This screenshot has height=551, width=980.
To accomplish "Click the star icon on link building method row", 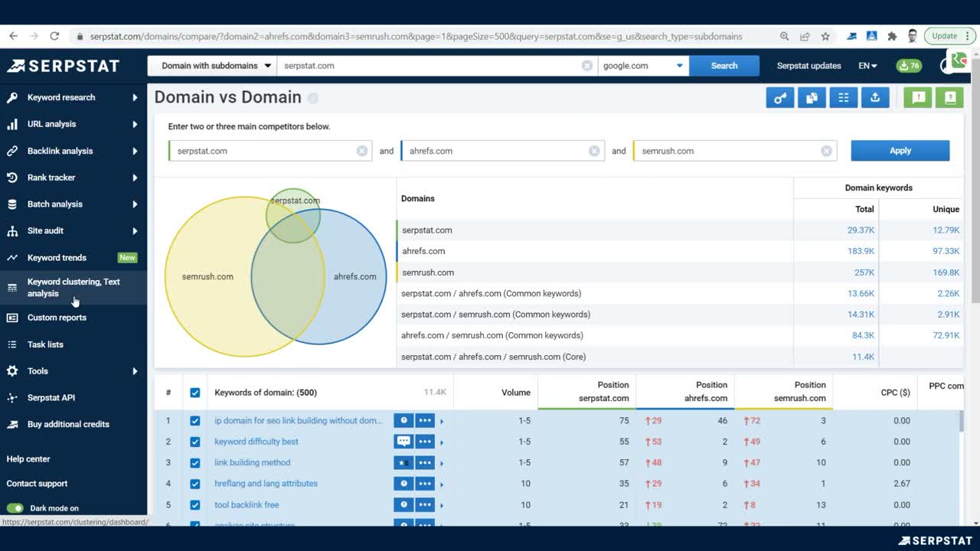I will tap(403, 462).
